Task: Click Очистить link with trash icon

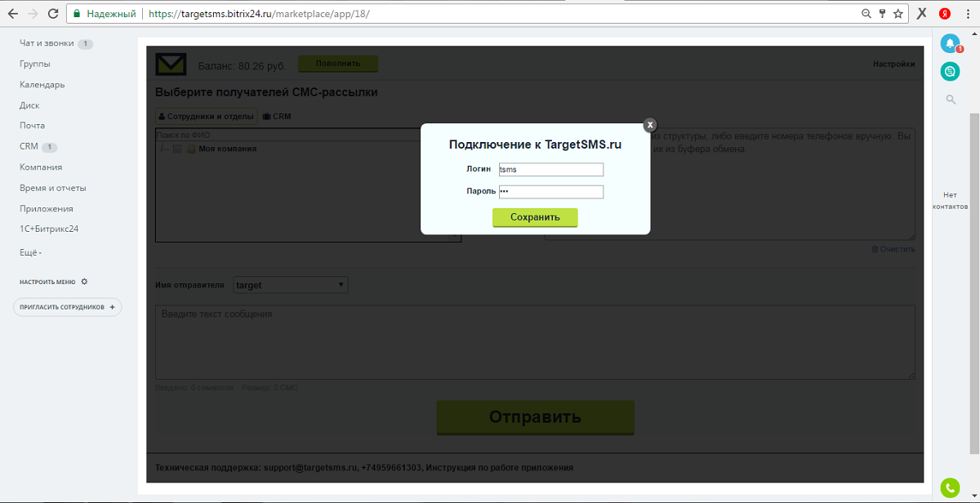Action: click(x=893, y=249)
